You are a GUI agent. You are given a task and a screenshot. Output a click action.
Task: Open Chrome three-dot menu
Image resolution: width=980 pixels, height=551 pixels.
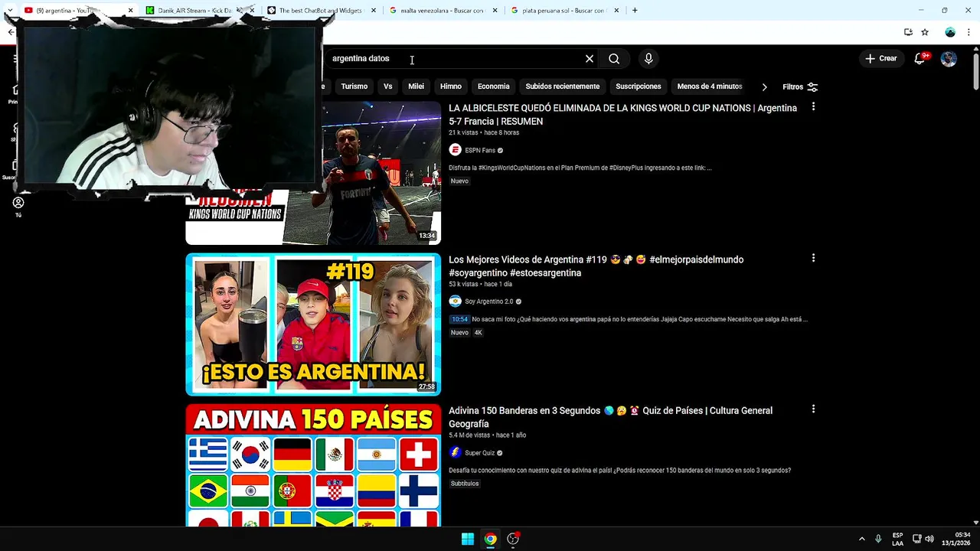969,32
